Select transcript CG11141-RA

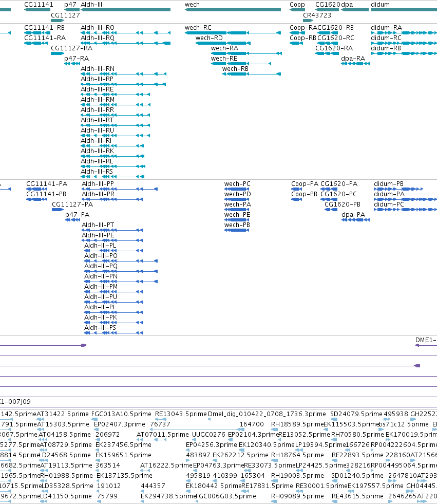point(45,38)
